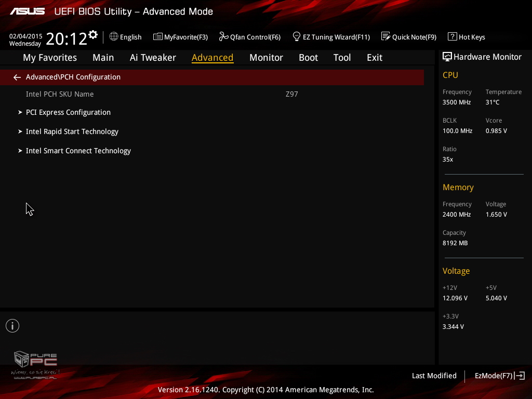Image resolution: width=532 pixels, height=399 pixels.
Task: Click the globe language icon
Action: (114, 36)
